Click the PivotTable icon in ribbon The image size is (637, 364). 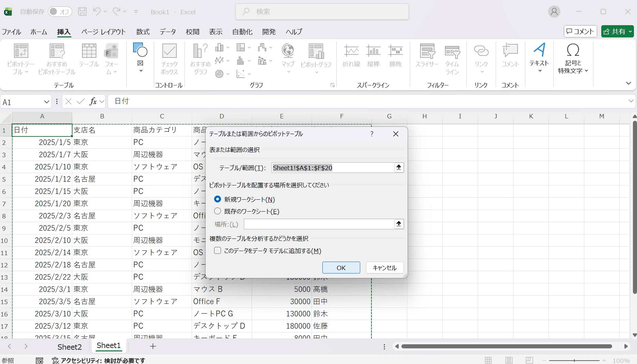pos(21,51)
